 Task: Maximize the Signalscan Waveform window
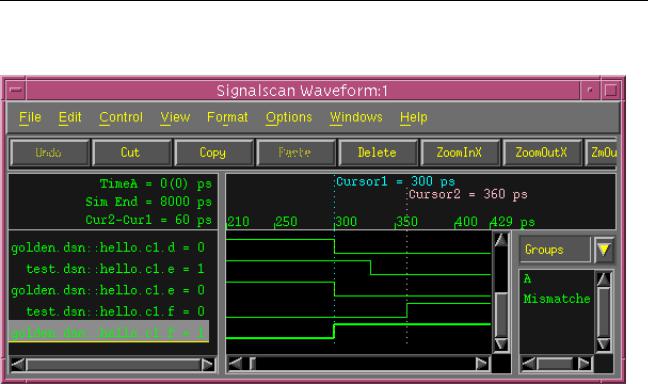[x=611, y=90]
